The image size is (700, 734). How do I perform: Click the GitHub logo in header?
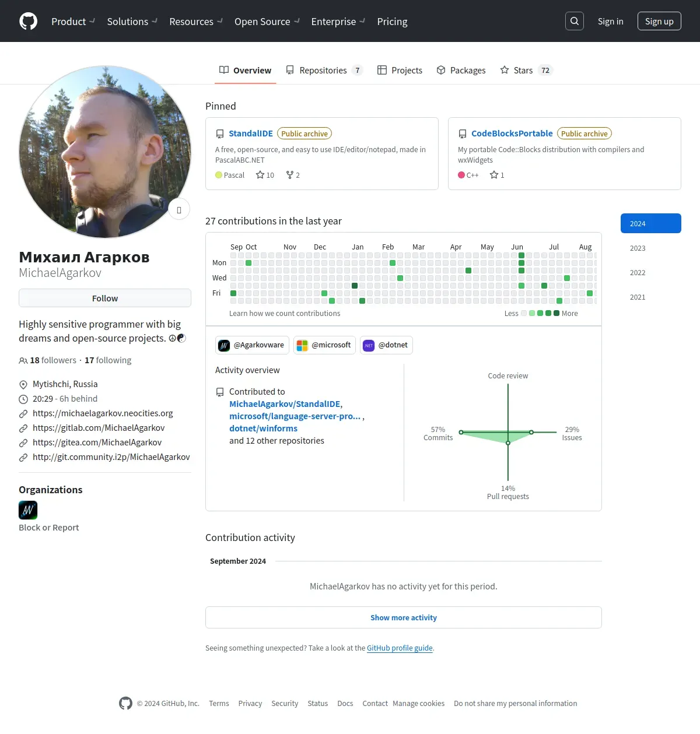click(28, 21)
